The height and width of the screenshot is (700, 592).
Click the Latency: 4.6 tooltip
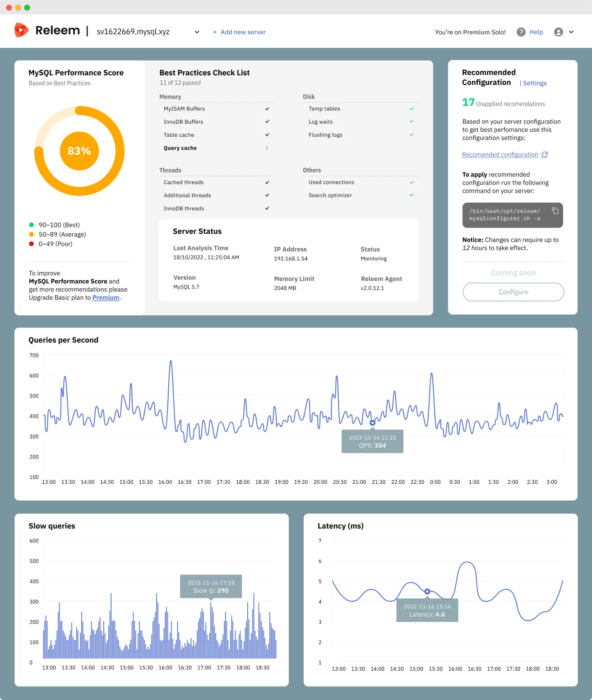tap(427, 610)
